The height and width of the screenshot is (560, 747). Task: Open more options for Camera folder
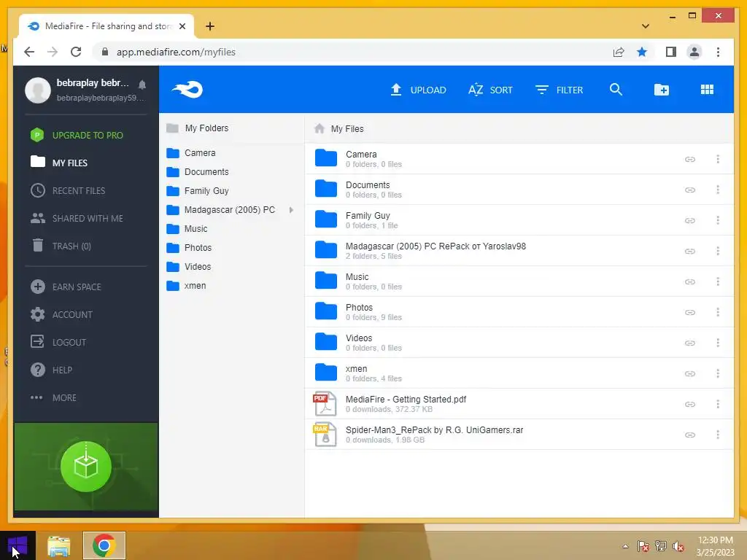pos(718,159)
